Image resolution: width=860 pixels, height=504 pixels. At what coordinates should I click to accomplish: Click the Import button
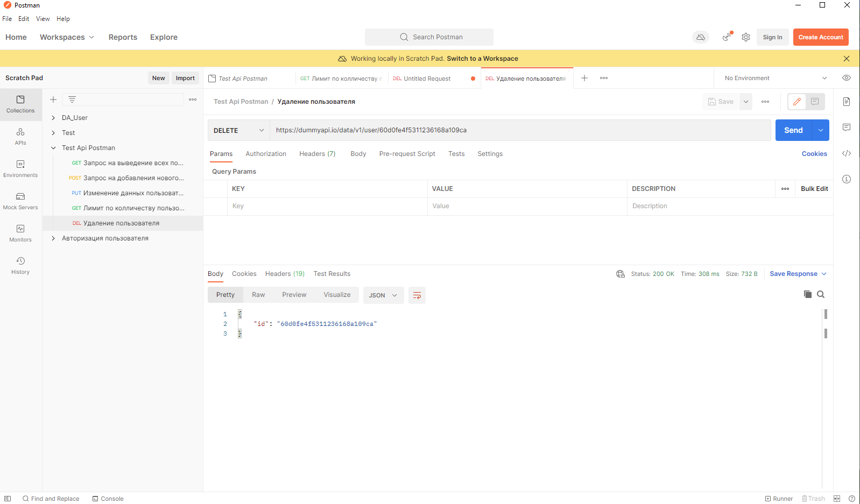[185, 78]
